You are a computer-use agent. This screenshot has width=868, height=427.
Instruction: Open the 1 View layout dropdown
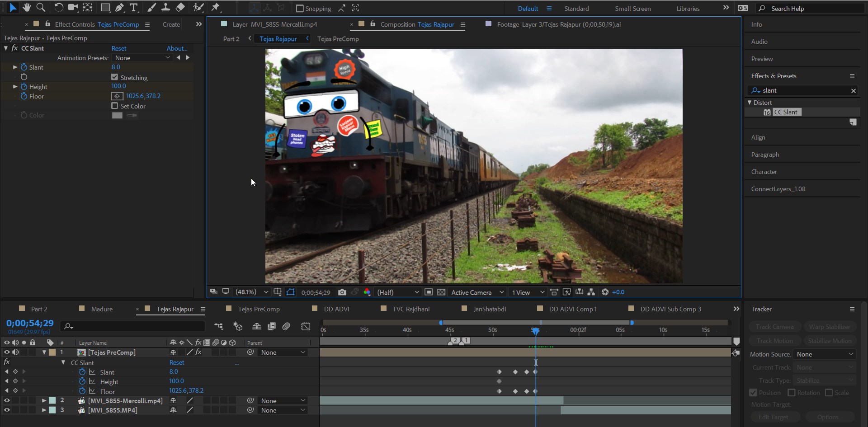point(528,292)
